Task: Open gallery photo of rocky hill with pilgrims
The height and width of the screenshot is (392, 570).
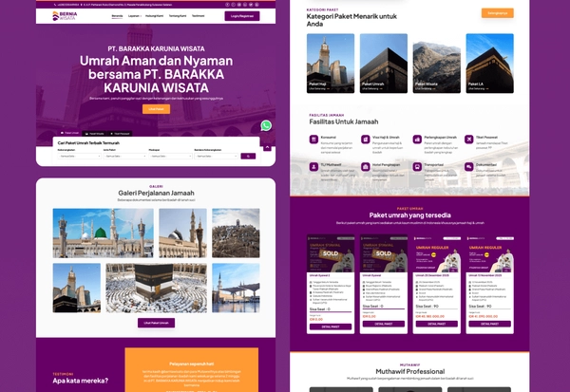Action: coord(236,233)
